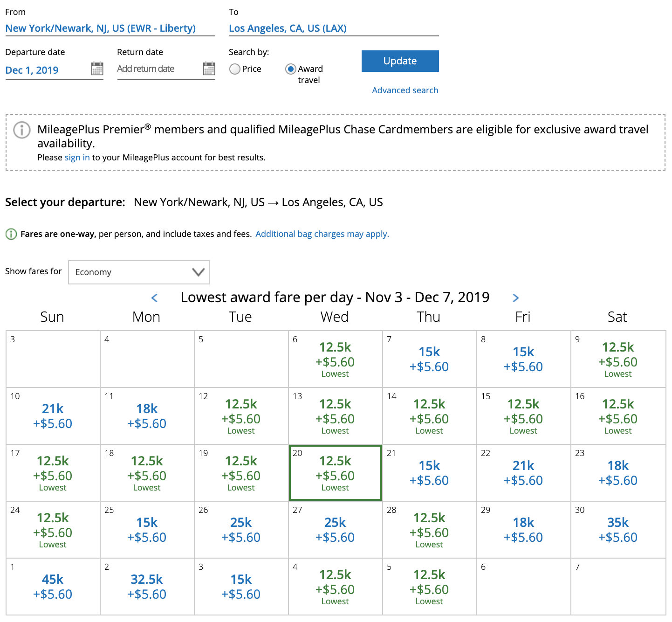This screenshot has width=672, height=622.
Task: Choose the 35k fare on November 30
Action: point(617,529)
